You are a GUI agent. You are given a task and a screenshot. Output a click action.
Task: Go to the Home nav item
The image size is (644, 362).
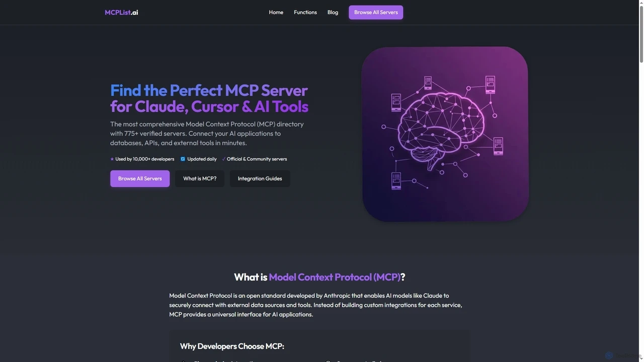tap(276, 12)
